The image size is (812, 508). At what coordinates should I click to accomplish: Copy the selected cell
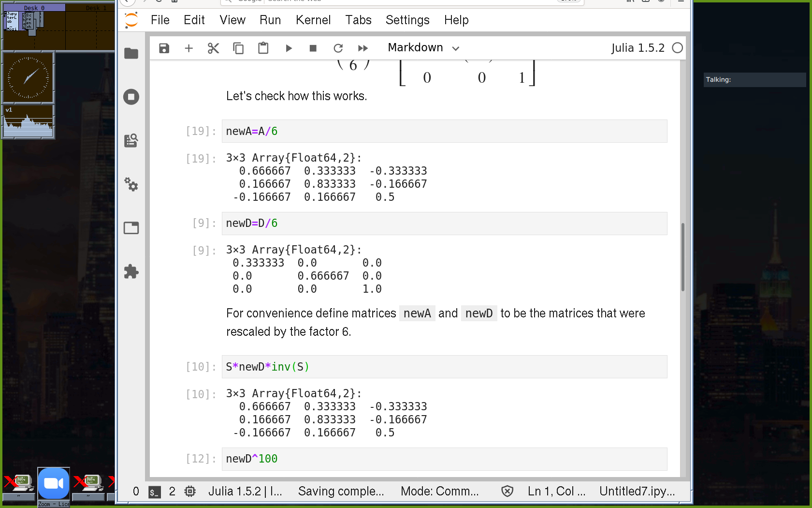click(x=238, y=48)
